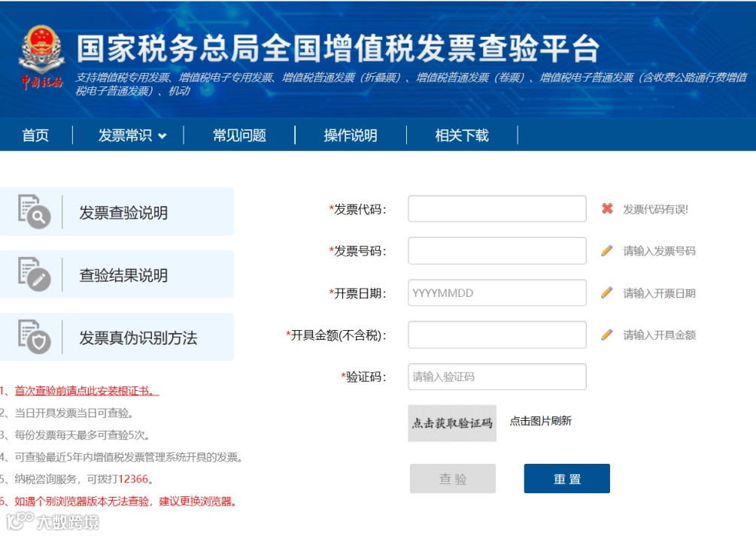This screenshot has height=536, width=756.
Task: Click the pencil icon next to 请输入发票号码
Action: point(607,250)
